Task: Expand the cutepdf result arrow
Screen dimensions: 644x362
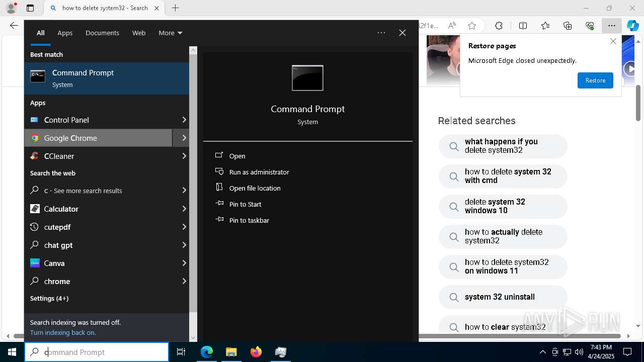Action: 184,227
